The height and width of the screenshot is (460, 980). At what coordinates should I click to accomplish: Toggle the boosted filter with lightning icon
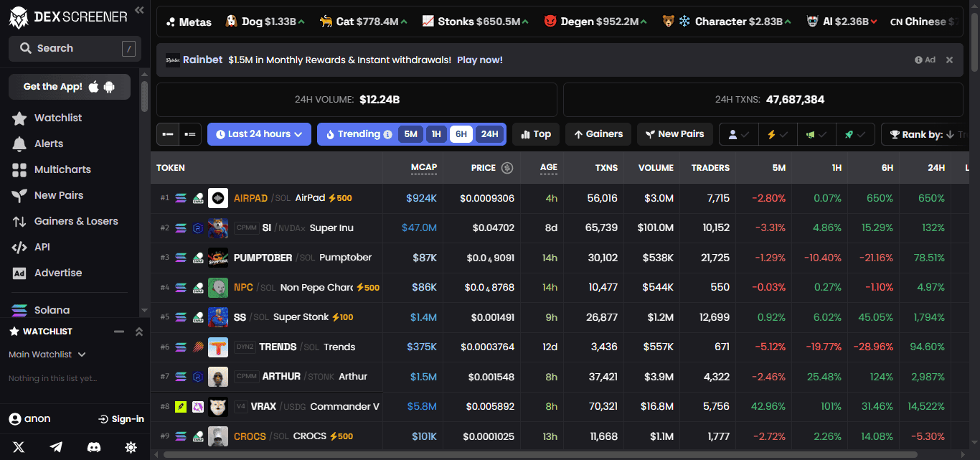(x=778, y=134)
